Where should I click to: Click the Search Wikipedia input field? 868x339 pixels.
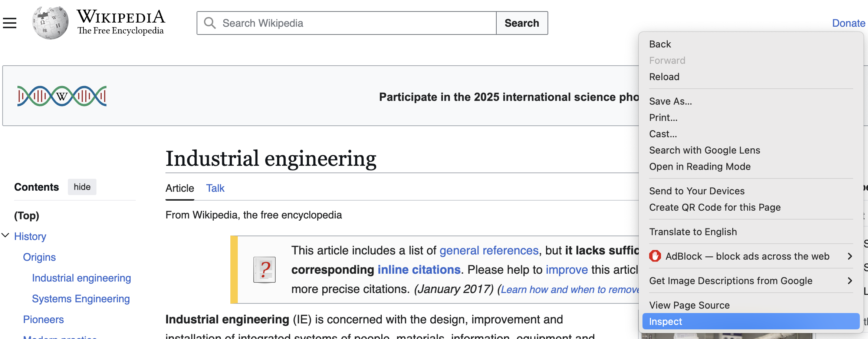pyautogui.click(x=356, y=23)
